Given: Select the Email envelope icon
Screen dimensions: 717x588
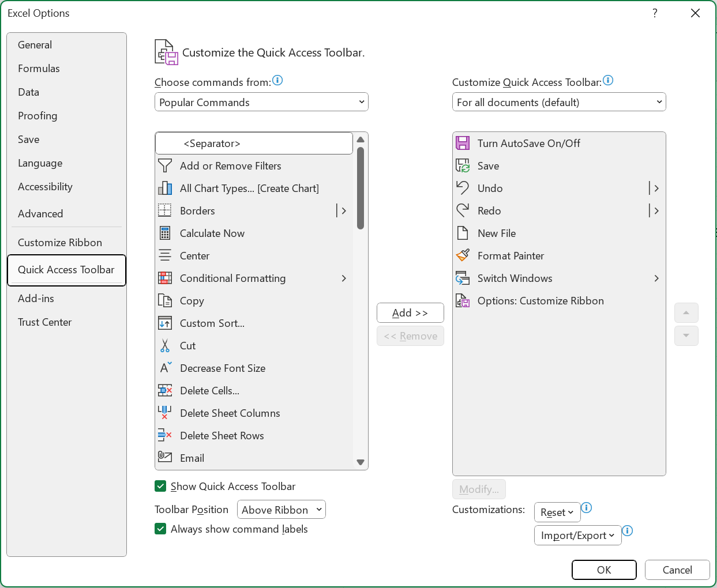Looking at the screenshot, I should point(165,458).
